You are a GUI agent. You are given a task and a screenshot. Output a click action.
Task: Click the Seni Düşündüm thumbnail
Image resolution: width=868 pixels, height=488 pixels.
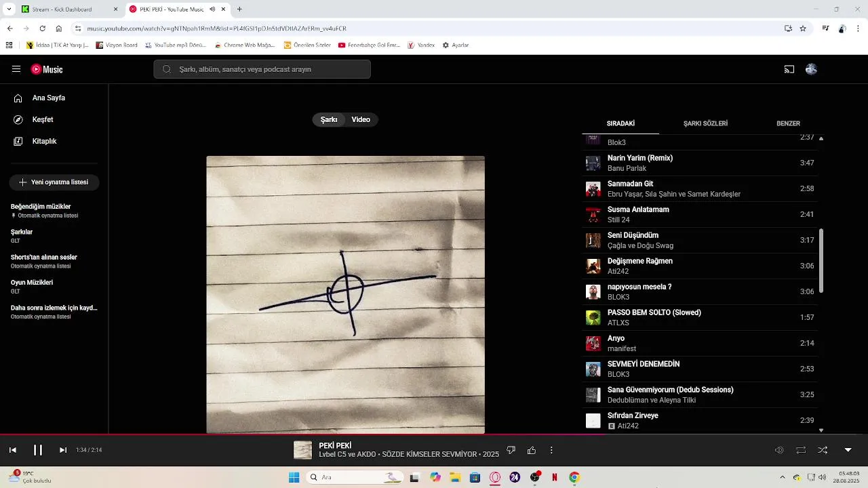click(593, 241)
